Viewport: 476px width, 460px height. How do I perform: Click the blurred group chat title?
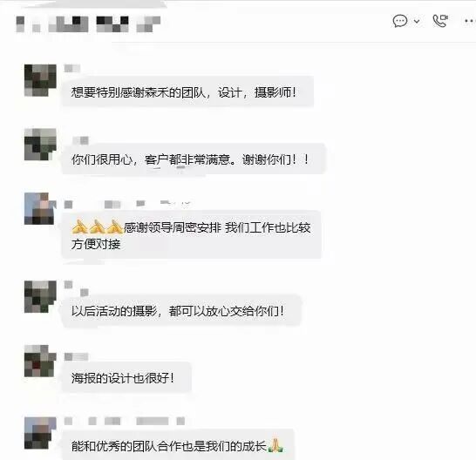point(88,24)
